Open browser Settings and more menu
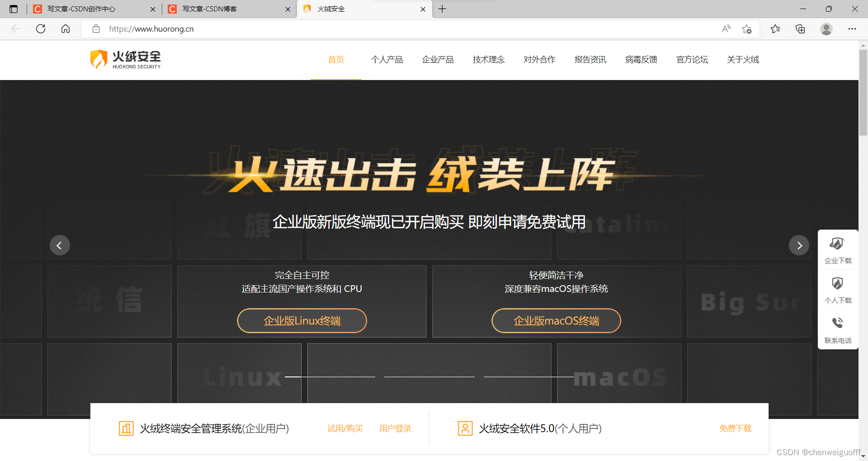The image size is (868, 461). coord(852,29)
